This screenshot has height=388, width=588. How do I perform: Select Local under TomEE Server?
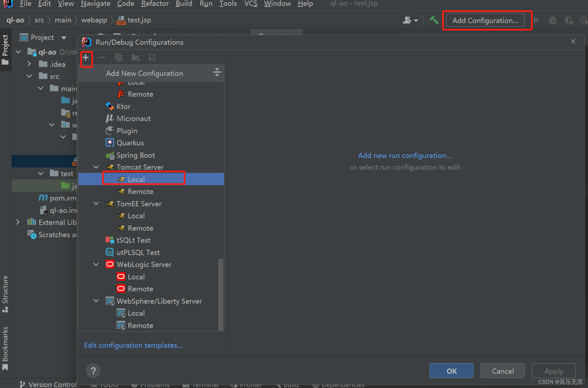point(151,216)
